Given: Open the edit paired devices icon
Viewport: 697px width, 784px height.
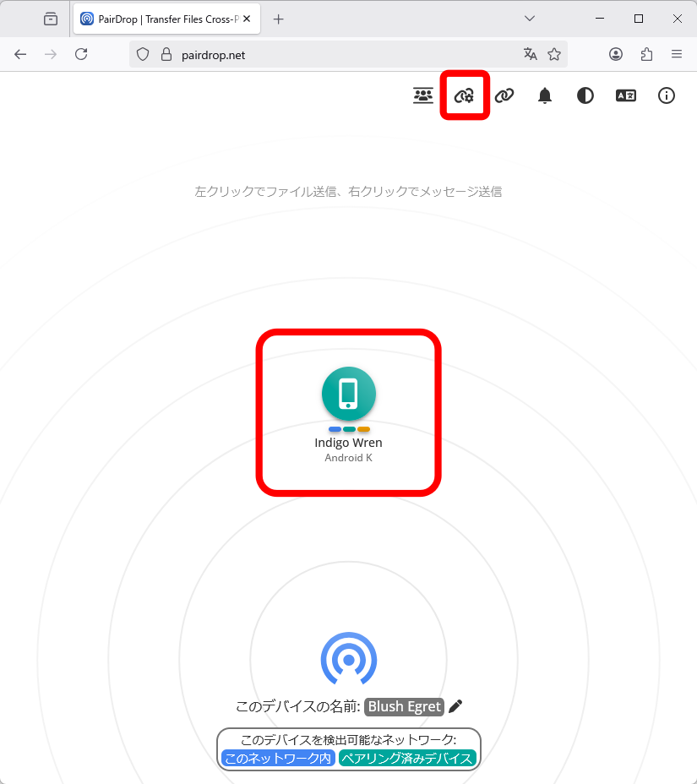Looking at the screenshot, I should (x=464, y=95).
